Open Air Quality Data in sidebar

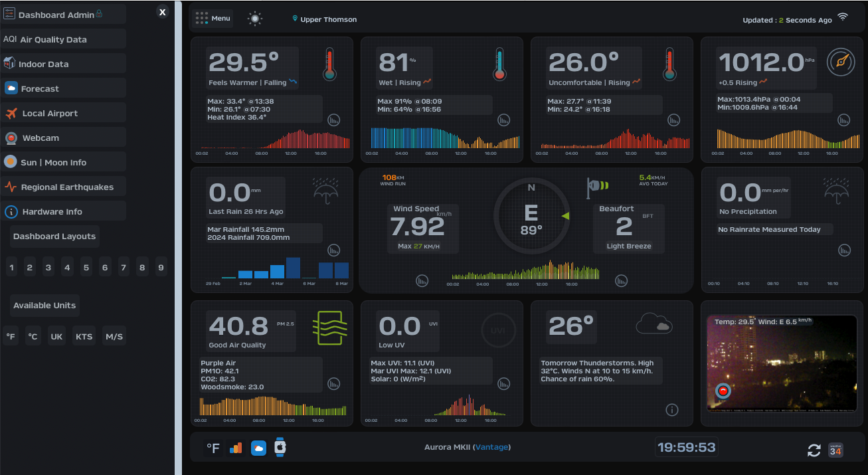(x=63, y=39)
